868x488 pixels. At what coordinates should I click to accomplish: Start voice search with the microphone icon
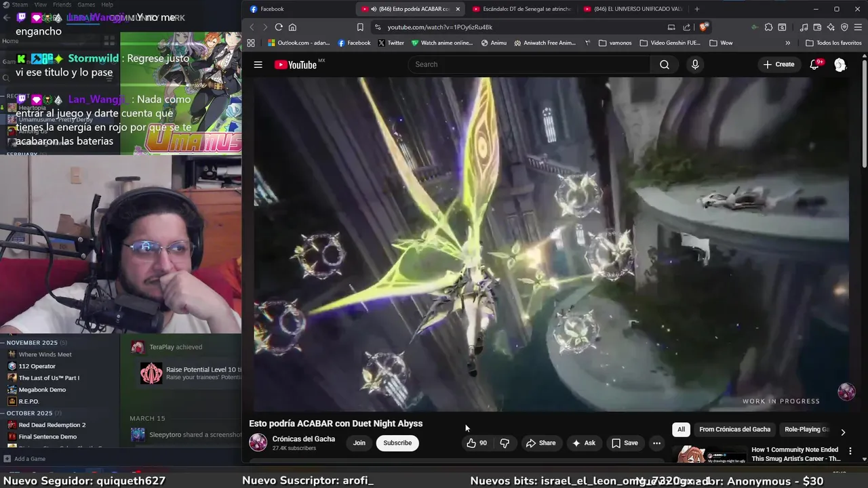pyautogui.click(x=694, y=64)
